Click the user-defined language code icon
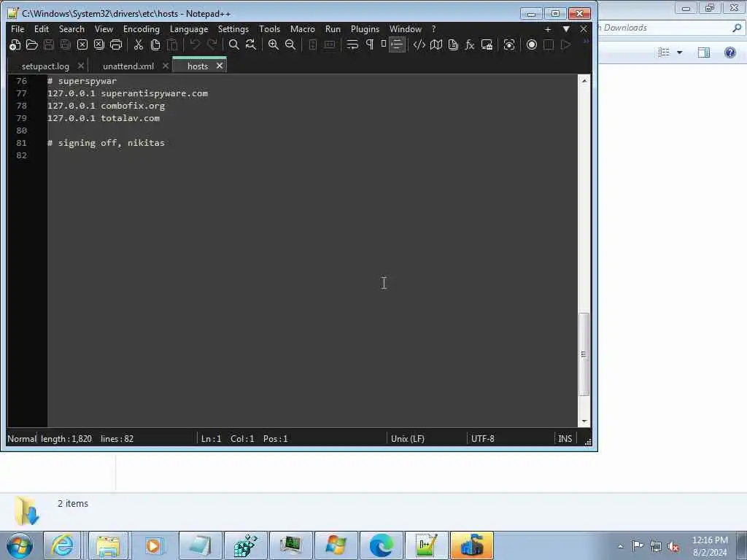The width and height of the screenshot is (747, 560). [x=419, y=44]
